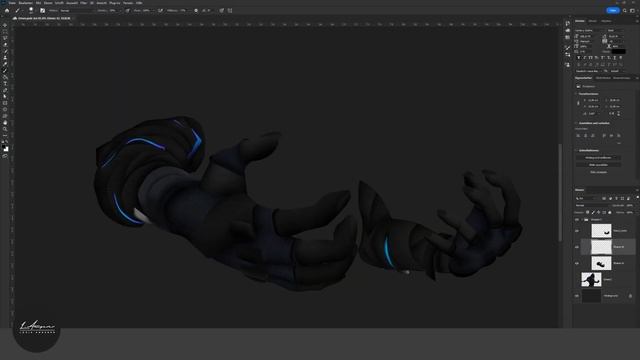Image resolution: width=640 pixels, height=360 pixels.
Task: Collapse the Transformieren section
Action: 576,94
